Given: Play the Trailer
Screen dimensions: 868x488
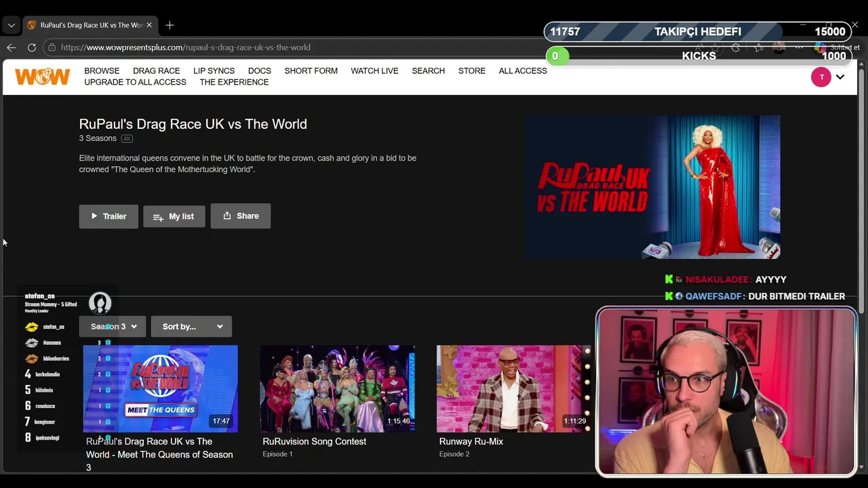Looking at the screenshot, I should [108, 216].
